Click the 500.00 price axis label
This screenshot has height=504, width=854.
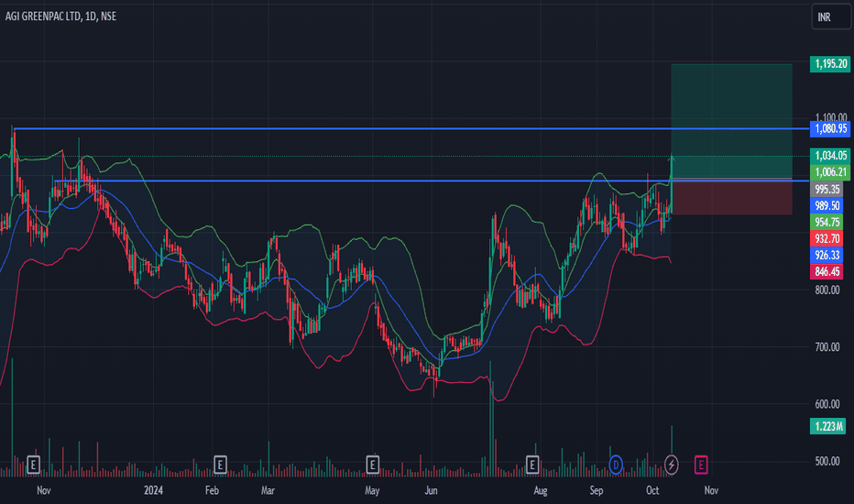pos(827,462)
